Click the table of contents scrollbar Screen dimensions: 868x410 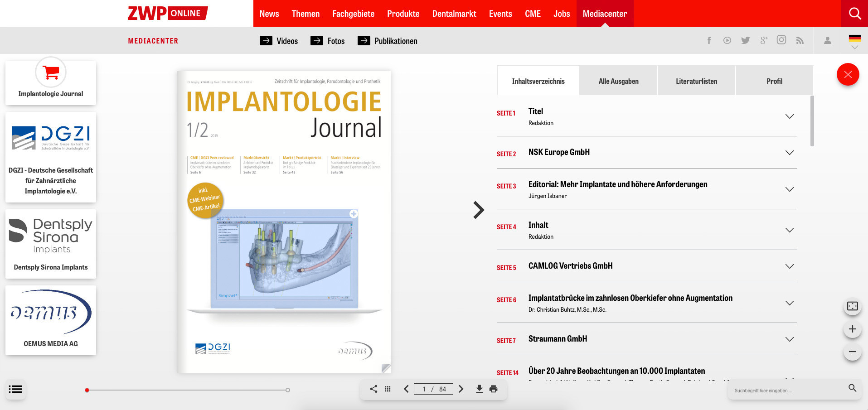coord(812,121)
